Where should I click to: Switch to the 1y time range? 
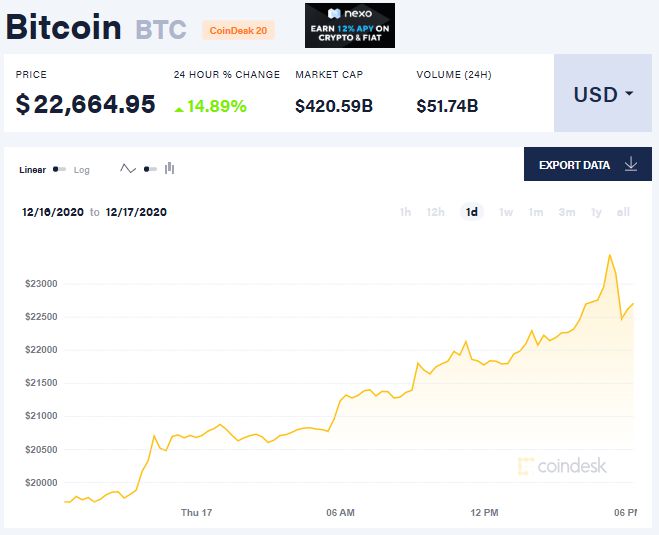[597, 212]
